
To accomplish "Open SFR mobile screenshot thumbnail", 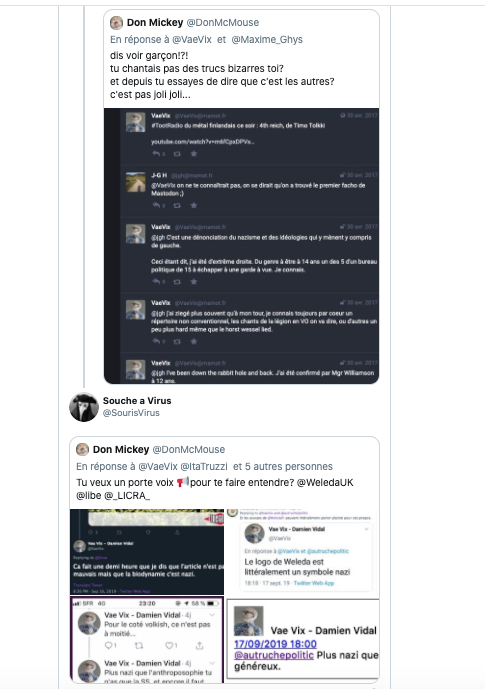I will click(147, 639).
